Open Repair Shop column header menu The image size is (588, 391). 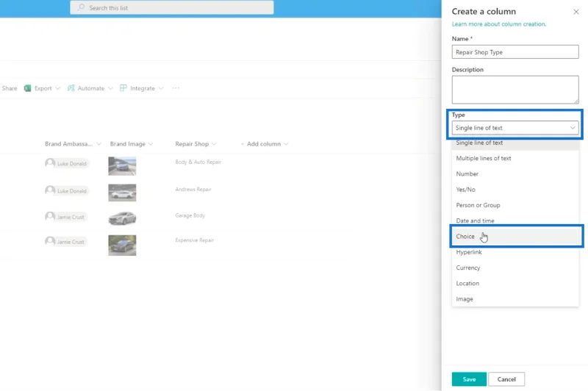214,144
